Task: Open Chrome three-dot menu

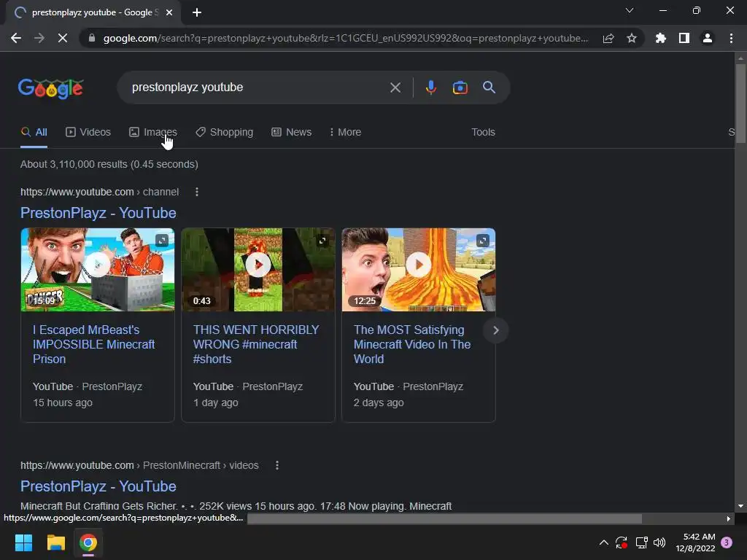Action: (x=731, y=38)
